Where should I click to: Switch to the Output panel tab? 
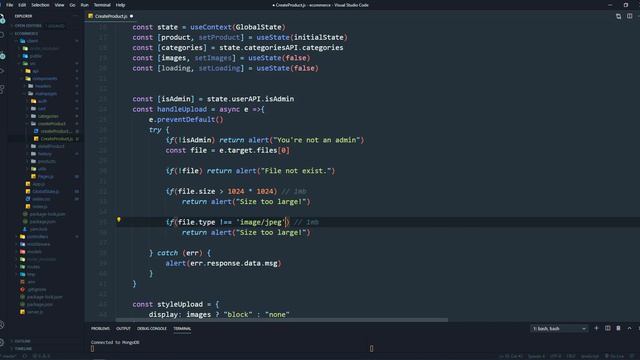coord(123,329)
